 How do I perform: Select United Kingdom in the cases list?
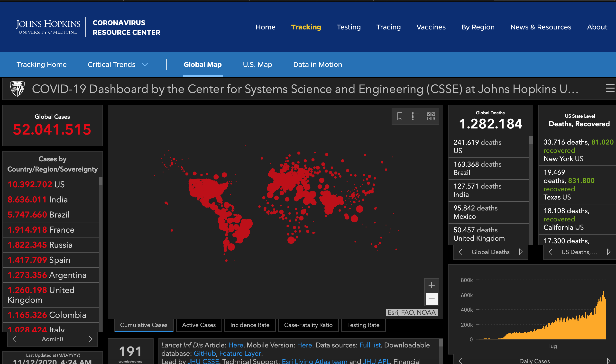click(x=51, y=295)
